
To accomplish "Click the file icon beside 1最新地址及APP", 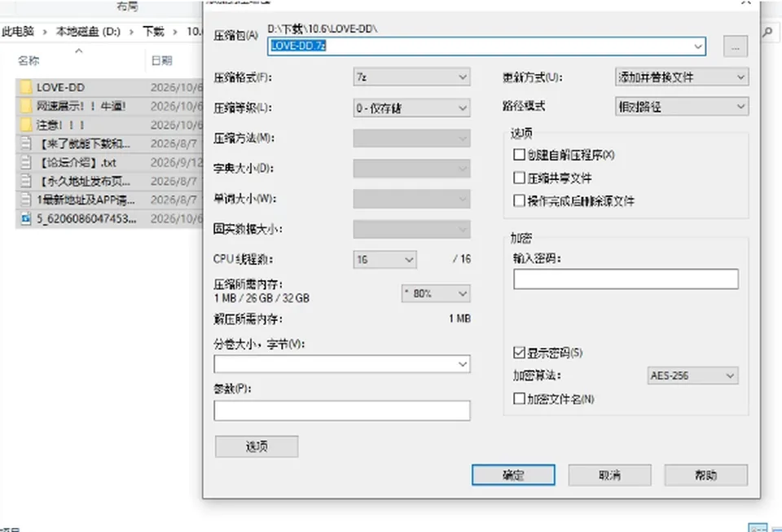I will coord(26,200).
